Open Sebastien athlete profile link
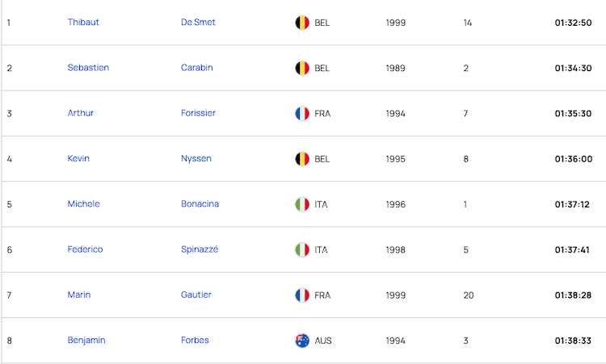 (88, 68)
